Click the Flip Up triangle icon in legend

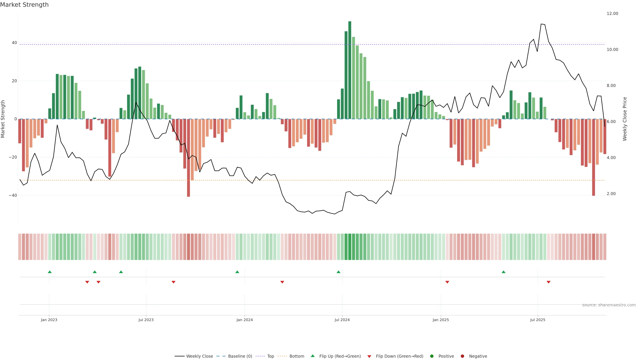[x=312, y=356]
